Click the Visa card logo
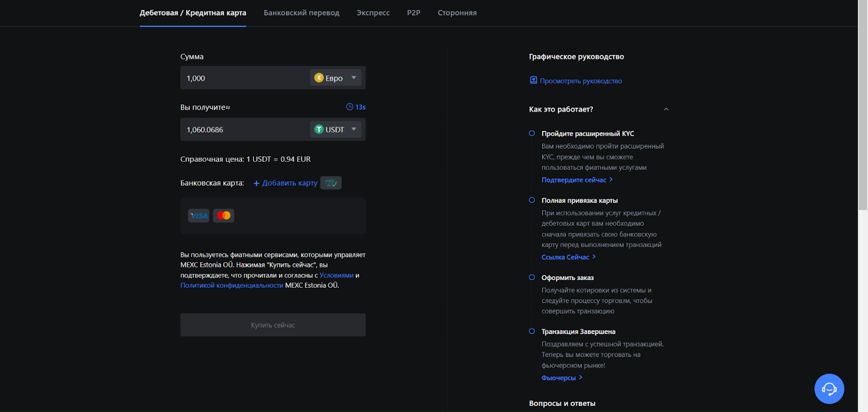Image resolution: width=868 pixels, height=412 pixels. pos(199,215)
